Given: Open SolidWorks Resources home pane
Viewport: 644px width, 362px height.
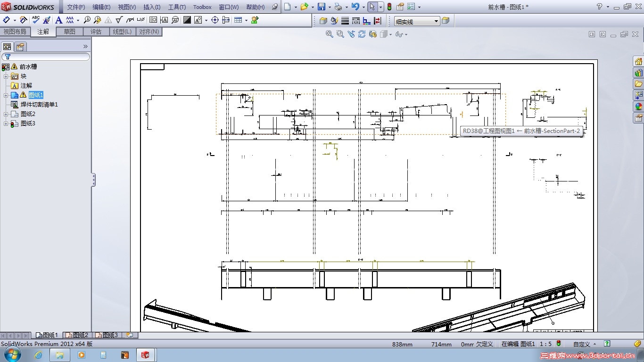Looking at the screenshot, I should point(639,62).
